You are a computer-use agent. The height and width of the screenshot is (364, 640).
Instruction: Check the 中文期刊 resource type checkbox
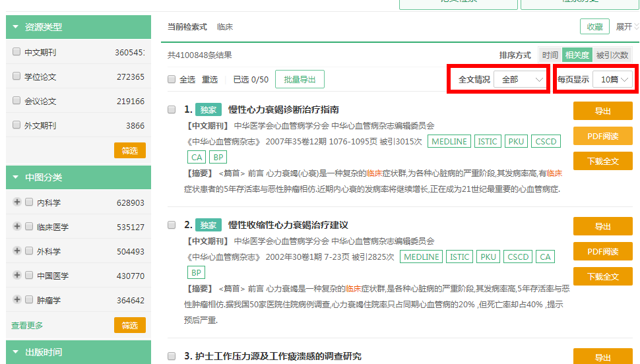[x=16, y=51]
